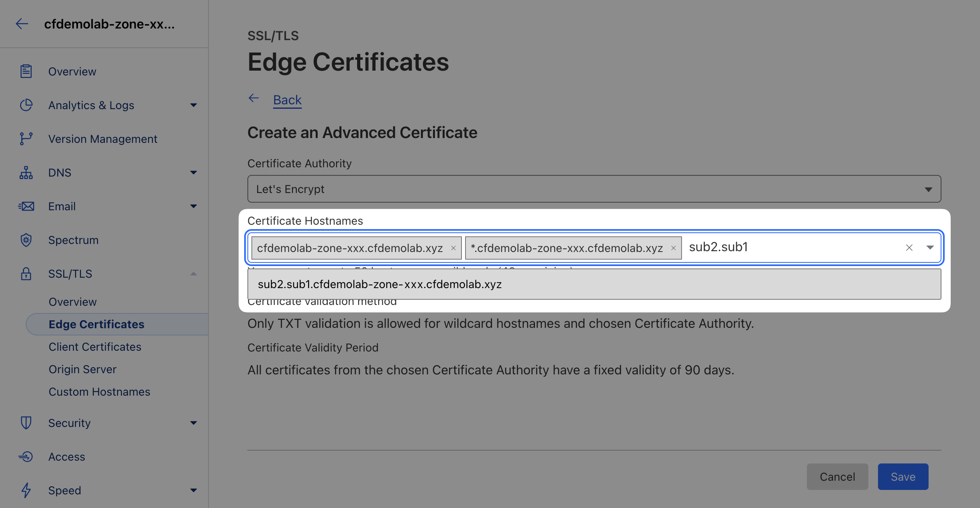Viewport: 980px width, 508px height.
Task: Go to Spectrum
Action: (x=73, y=240)
